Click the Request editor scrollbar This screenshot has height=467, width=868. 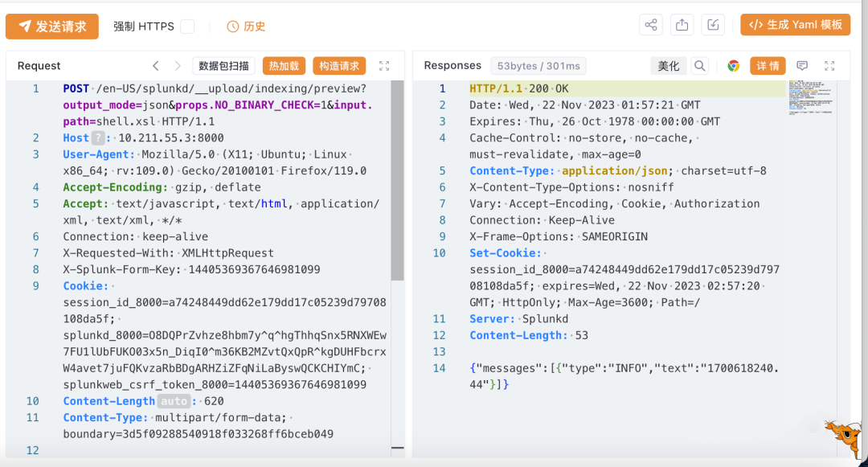pyautogui.click(x=398, y=180)
